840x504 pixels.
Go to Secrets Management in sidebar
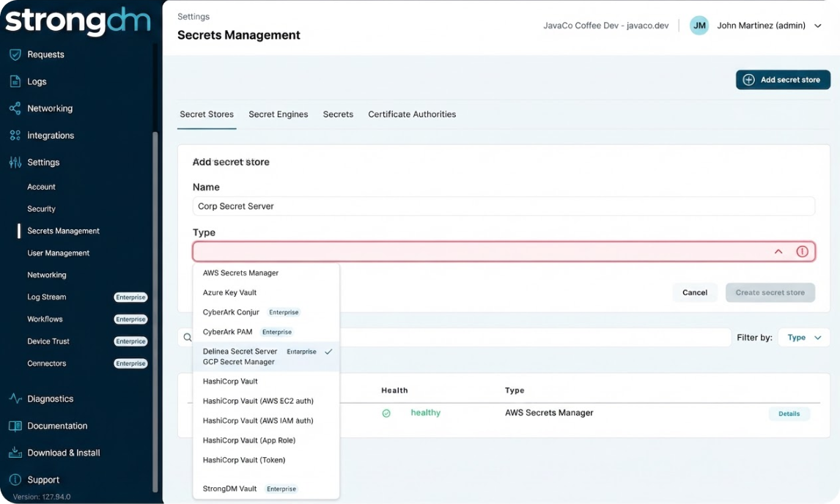[x=63, y=231]
